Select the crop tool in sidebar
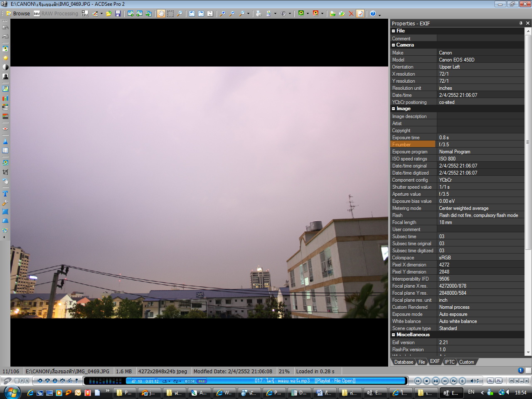Screen dimensions: 532x399 [x=5, y=172]
